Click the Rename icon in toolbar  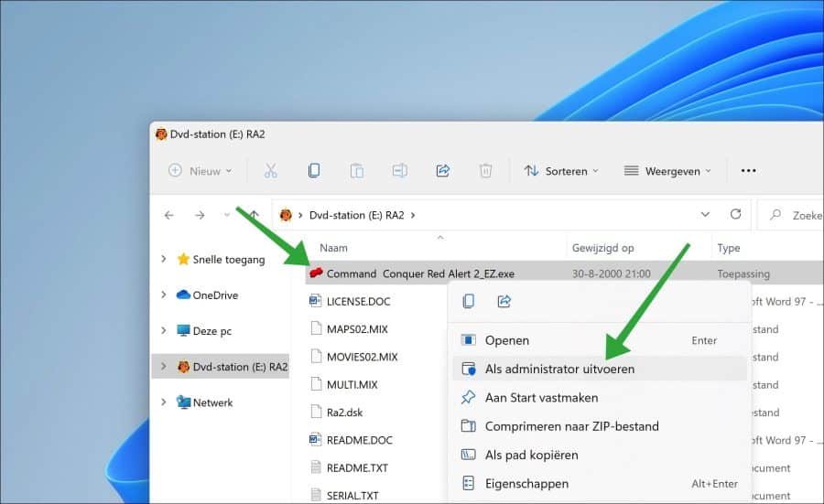coord(400,171)
